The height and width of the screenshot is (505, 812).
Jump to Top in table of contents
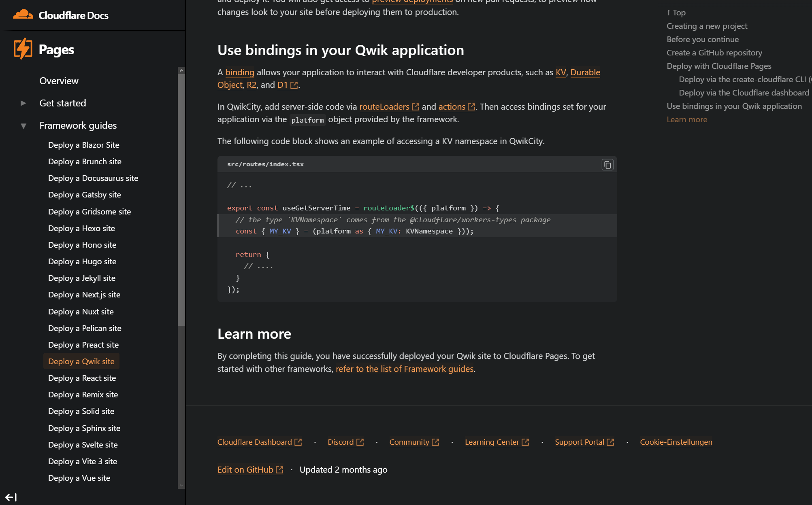click(x=676, y=13)
